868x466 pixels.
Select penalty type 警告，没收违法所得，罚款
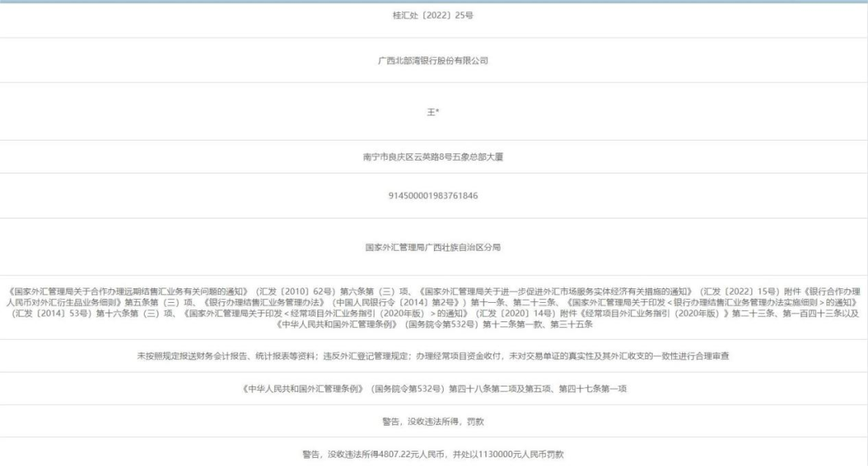[x=433, y=422]
